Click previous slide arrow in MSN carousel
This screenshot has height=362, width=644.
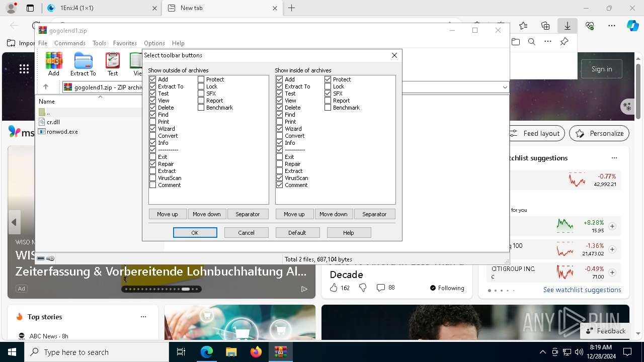[14, 222]
